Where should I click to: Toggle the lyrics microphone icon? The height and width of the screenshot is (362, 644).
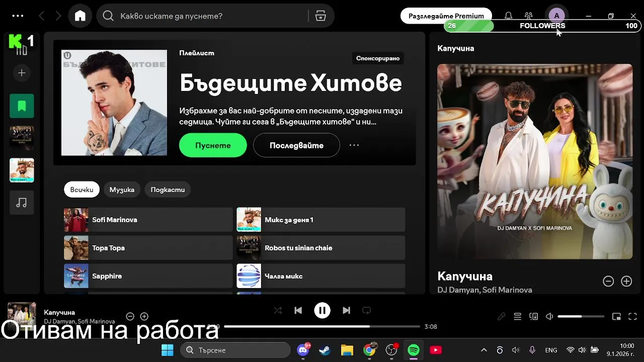(x=501, y=316)
